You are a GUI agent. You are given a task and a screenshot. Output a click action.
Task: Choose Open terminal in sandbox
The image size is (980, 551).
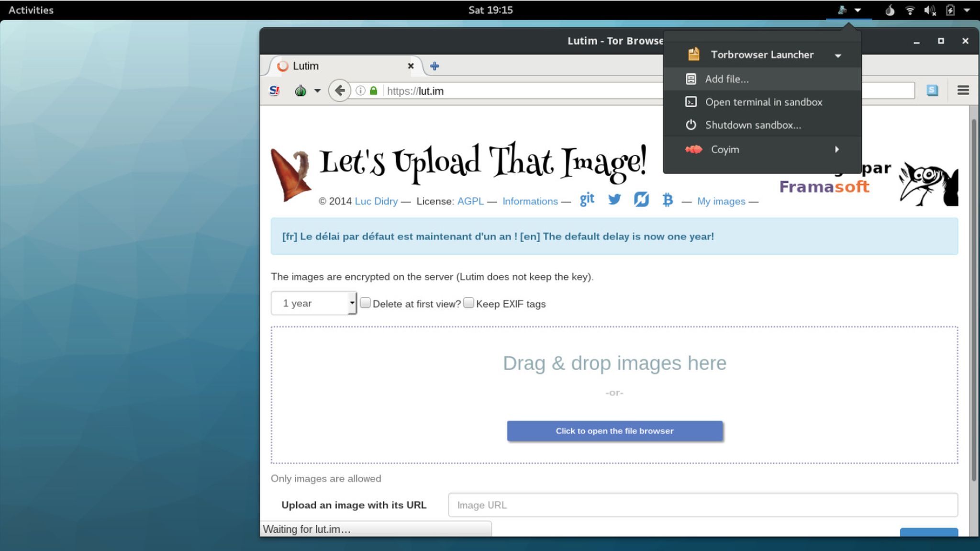pyautogui.click(x=763, y=102)
